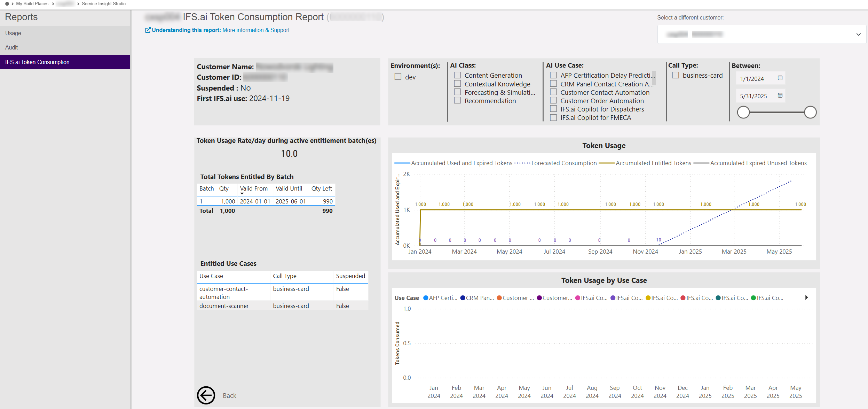Open the Audit report
This screenshot has height=409, width=868.
coord(65,47)
